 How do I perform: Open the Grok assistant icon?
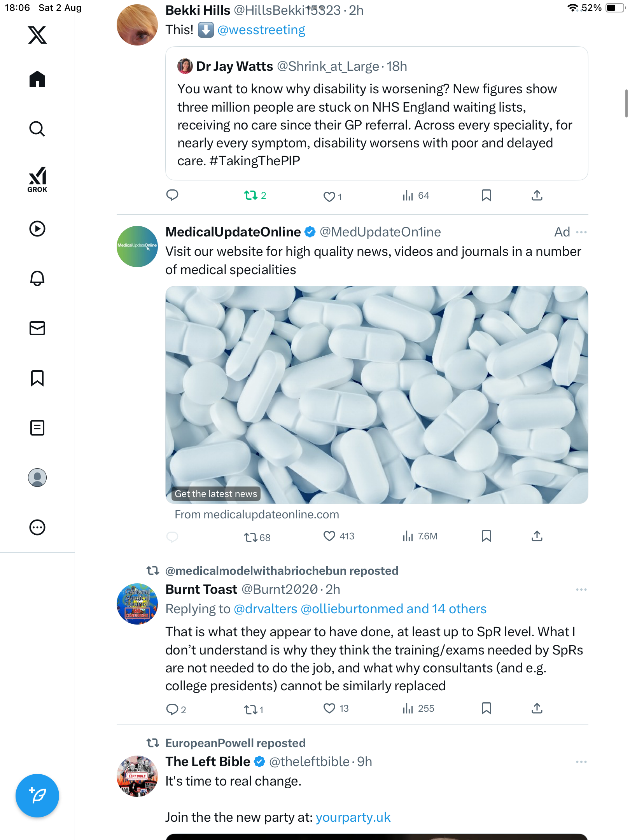[37, 180]
